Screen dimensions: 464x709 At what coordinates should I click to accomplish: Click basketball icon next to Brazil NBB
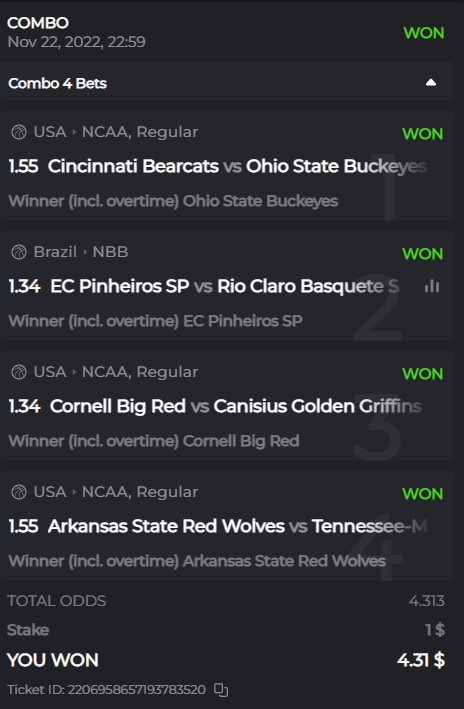coord(19,252)
